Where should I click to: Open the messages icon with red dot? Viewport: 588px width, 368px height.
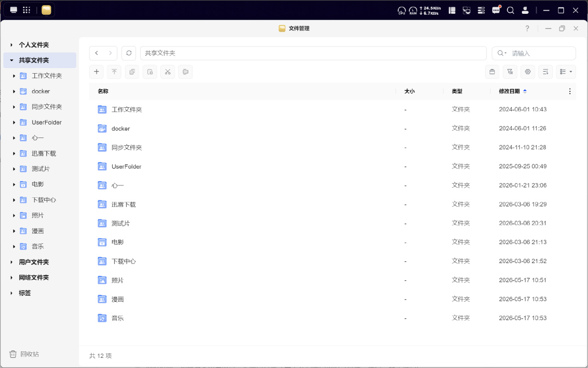(x=496, y=10)
